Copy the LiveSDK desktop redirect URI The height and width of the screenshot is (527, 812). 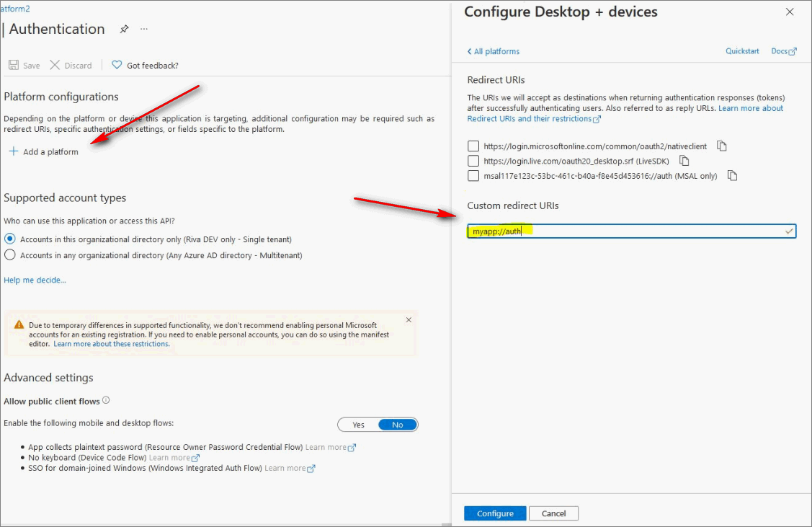coord(684,161)
